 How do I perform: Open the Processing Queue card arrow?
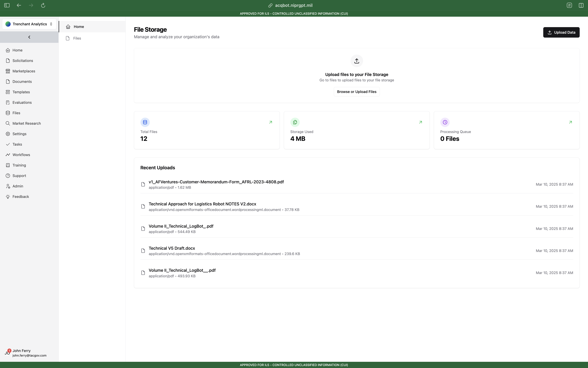click(x=570, y=122)
